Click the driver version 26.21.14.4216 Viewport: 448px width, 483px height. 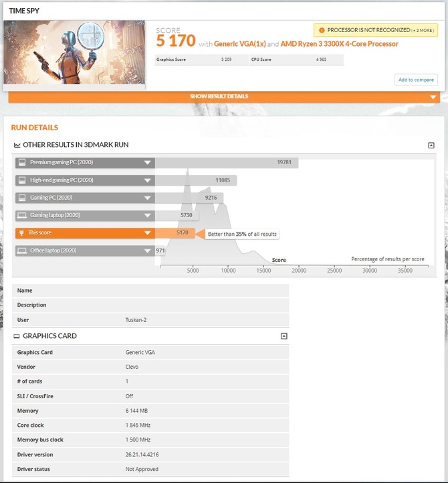[x=142, y=455]
